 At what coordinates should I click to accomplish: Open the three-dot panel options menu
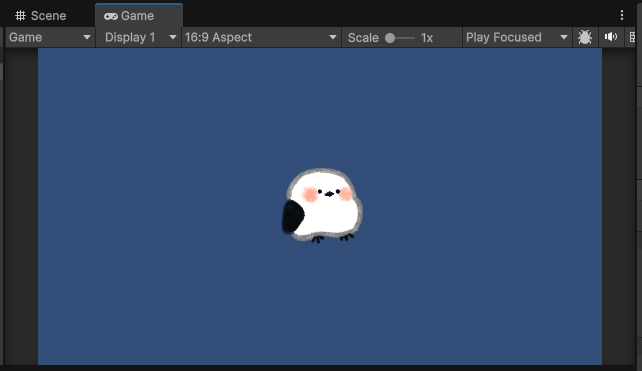click(622, 16)
